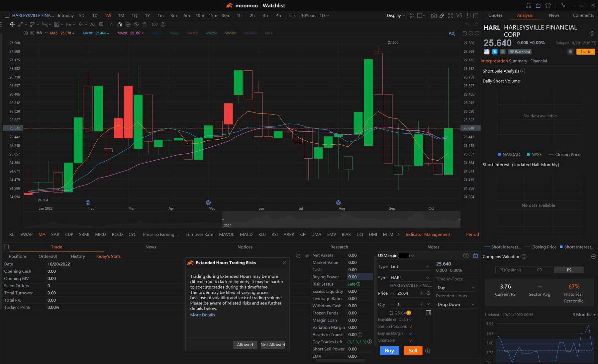Refresh account data icon
This screenshot has width=598, height=364.
point(298,256)
